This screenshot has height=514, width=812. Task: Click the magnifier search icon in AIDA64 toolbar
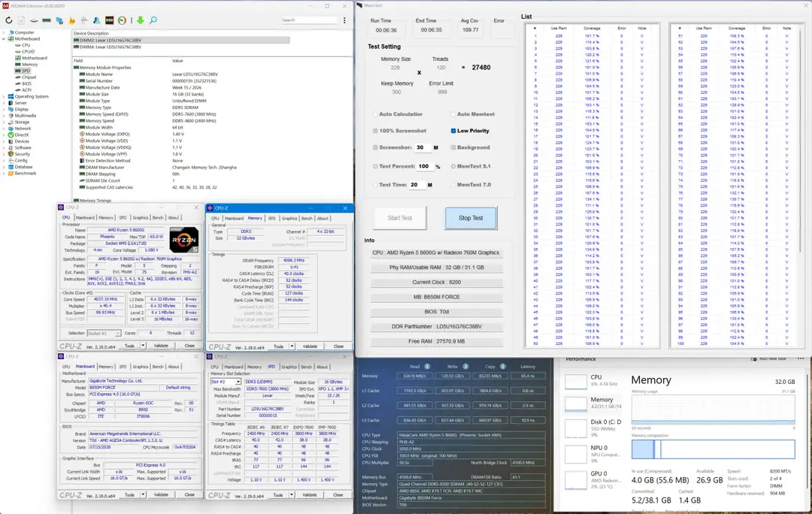[x=153, y=20]
